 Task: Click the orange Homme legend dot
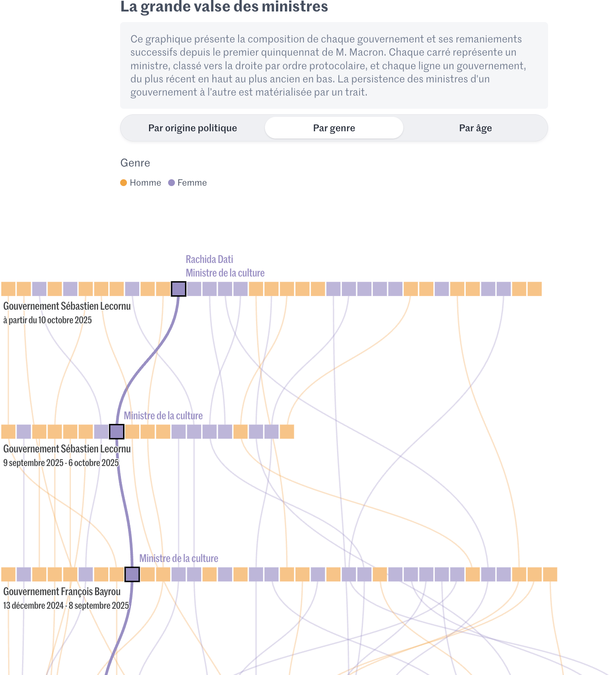tap(124, 183)
